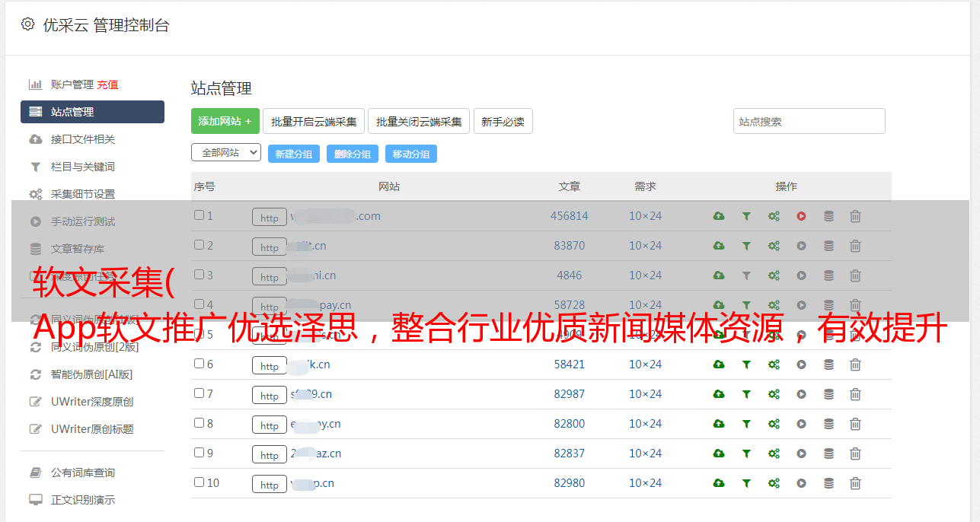
Task: Go to UWriter深度原创 sidebar item
Action: click(92, 402)
